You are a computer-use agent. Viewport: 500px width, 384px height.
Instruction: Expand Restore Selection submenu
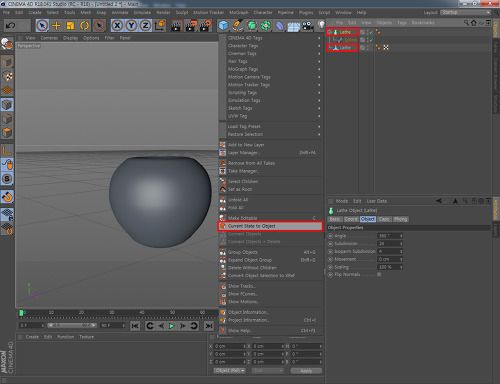pos(273,134)
